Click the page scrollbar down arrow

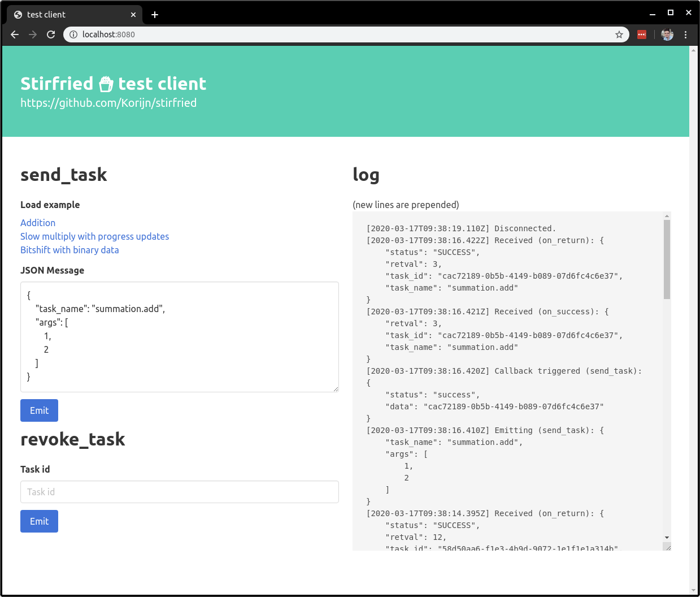point(694,591)
